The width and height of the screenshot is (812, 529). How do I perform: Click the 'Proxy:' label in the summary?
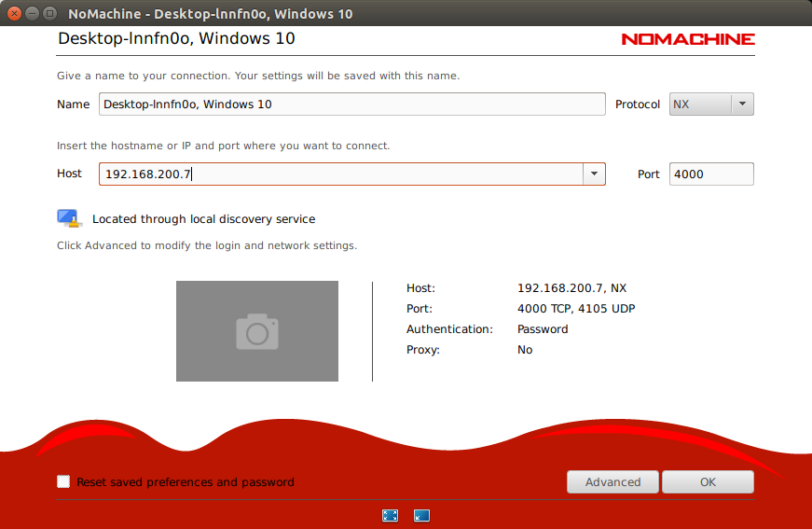(423, 350)
